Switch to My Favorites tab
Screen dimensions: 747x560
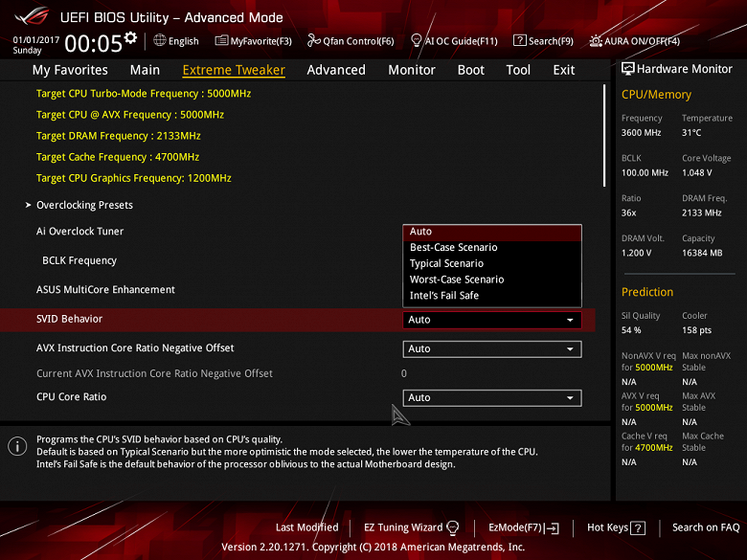[x=70, y=70]
